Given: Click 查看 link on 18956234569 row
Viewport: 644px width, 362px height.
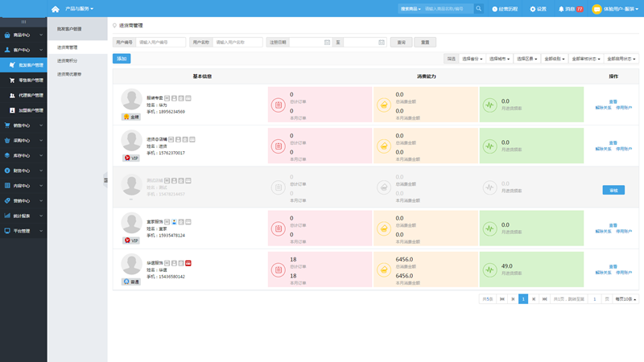Looking at the screenshot, I should point(613,101).
